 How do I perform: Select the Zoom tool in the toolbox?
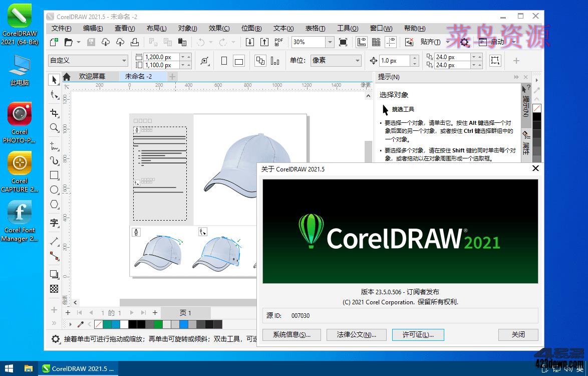point(55,125)
